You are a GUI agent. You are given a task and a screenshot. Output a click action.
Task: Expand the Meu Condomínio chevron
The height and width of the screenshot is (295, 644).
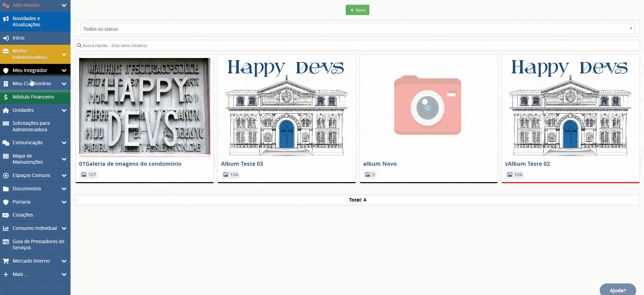click(x=64, y=84)
